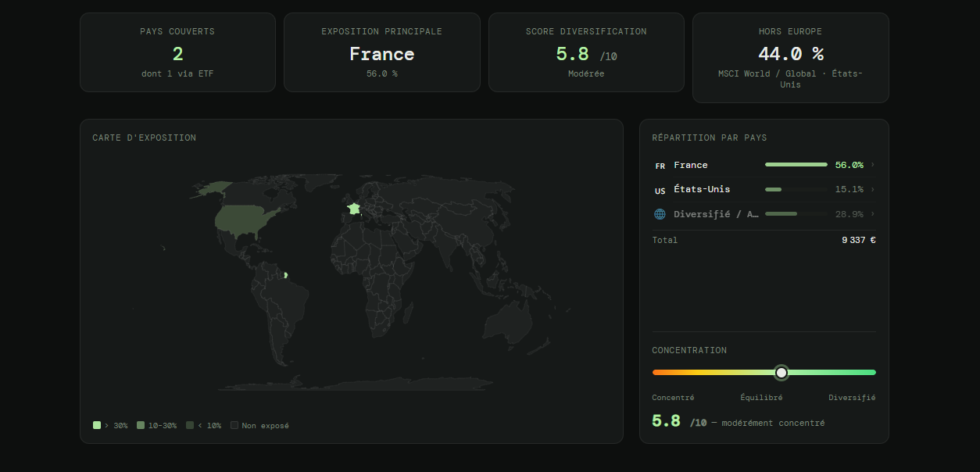Open the Pays Couverts card
The width and height of the screenshot is (980, 472).
click(x=177, y=52)
